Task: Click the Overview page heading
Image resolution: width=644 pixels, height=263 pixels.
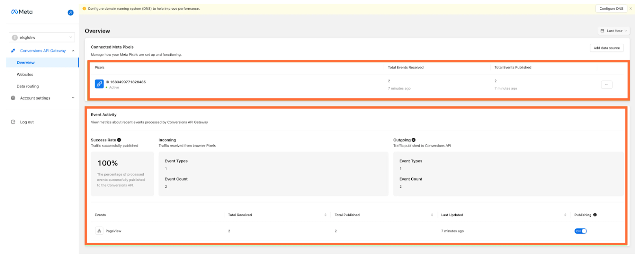Action: point(97,31)
